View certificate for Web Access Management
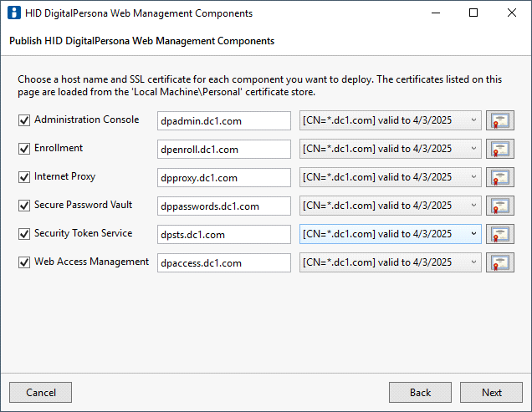Screen dimensions: 532x412 pos(500,262)
